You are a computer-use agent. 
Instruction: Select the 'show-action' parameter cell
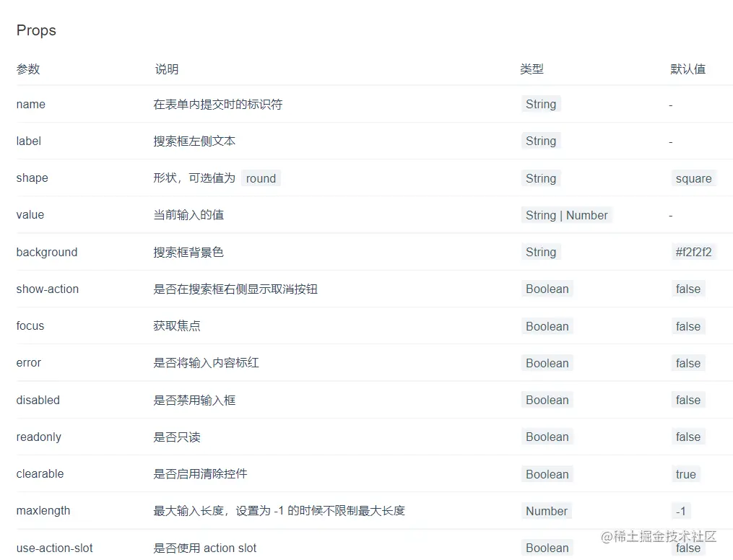pos(47,289)
